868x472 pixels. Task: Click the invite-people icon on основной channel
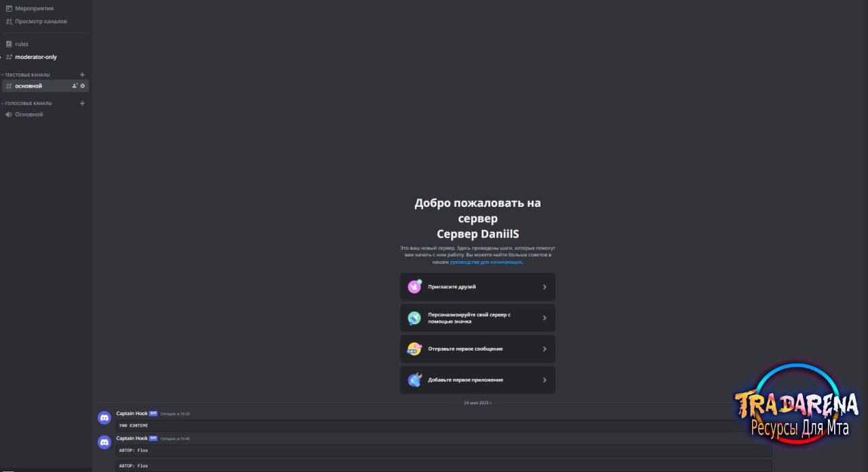[x=75, y=86]
